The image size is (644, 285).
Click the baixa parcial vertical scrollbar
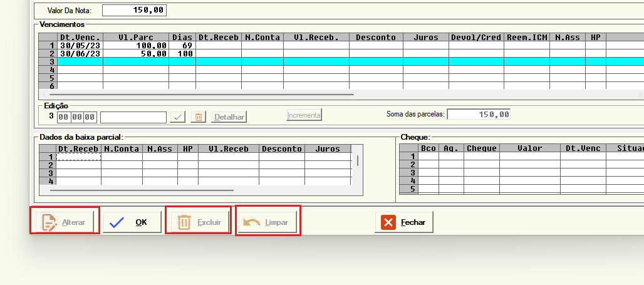click(x=358, y=160)
